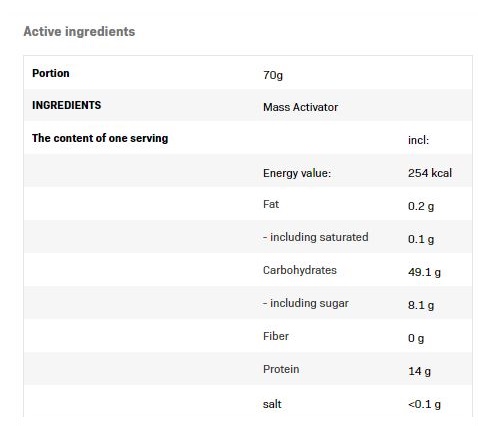The height and width of the screenshot is (426, 478).
Task: Select the 254 kcal value
Action: [430, 173]
